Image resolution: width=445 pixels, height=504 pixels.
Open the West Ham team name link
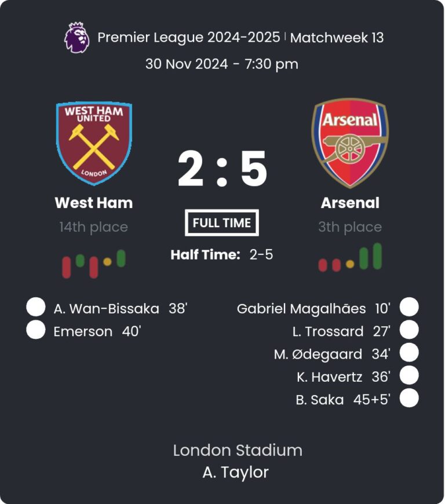point(94,203)
